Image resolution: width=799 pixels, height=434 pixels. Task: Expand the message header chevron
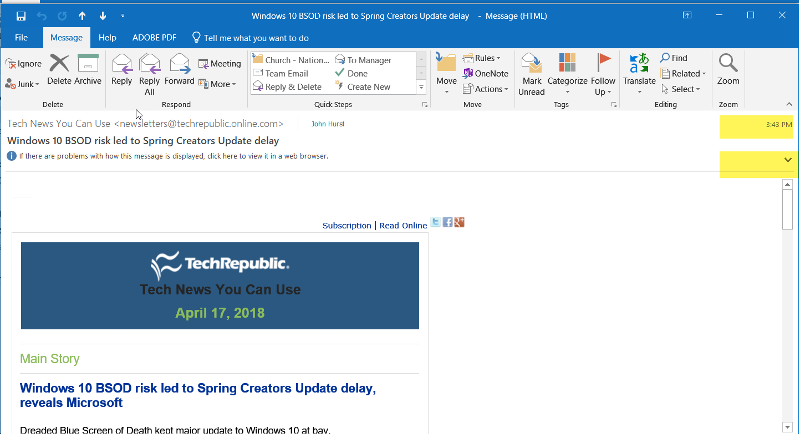tap(788, 160)
